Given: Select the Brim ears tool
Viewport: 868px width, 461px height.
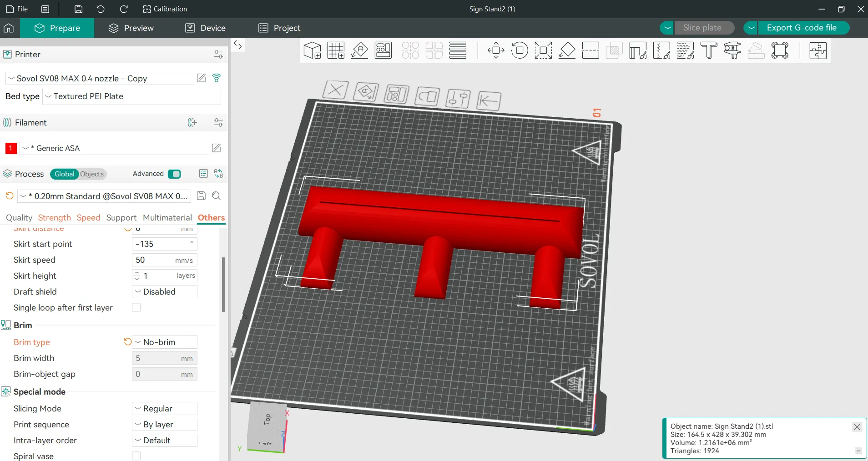Looking at the screenshot, I should [x=780, y=50].
